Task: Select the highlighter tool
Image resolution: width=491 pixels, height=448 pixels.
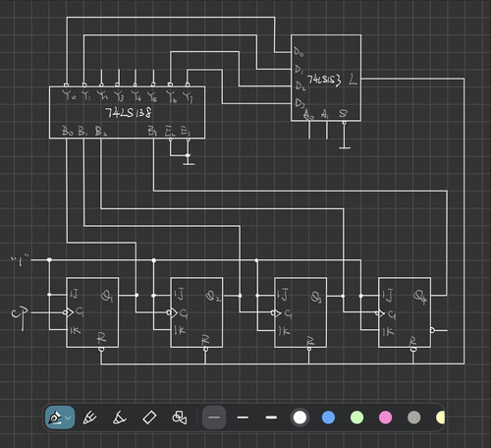Action: [x=119, y=418]
